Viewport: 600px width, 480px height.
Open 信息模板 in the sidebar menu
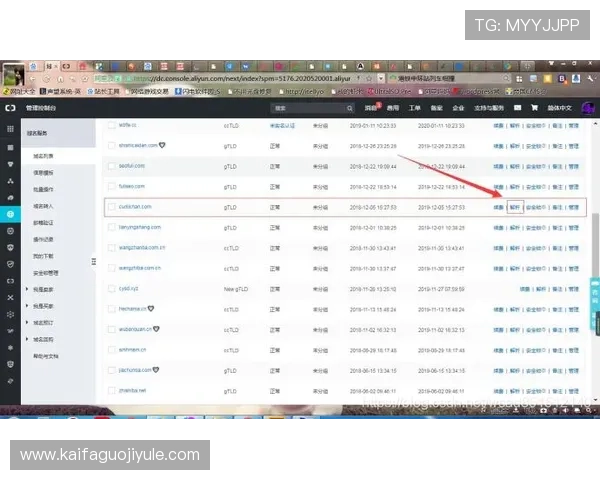45,172
